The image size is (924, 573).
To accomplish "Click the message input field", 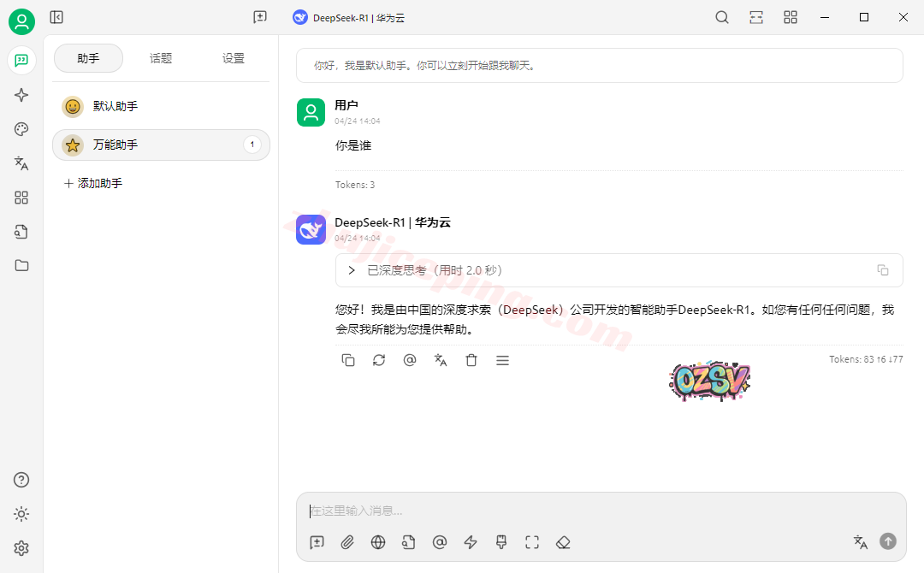I will [599, 511].
